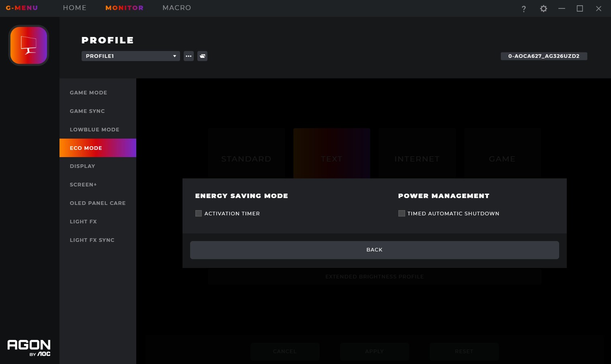
Task: Open LowBlue Mode section
Action: (98, 129)
